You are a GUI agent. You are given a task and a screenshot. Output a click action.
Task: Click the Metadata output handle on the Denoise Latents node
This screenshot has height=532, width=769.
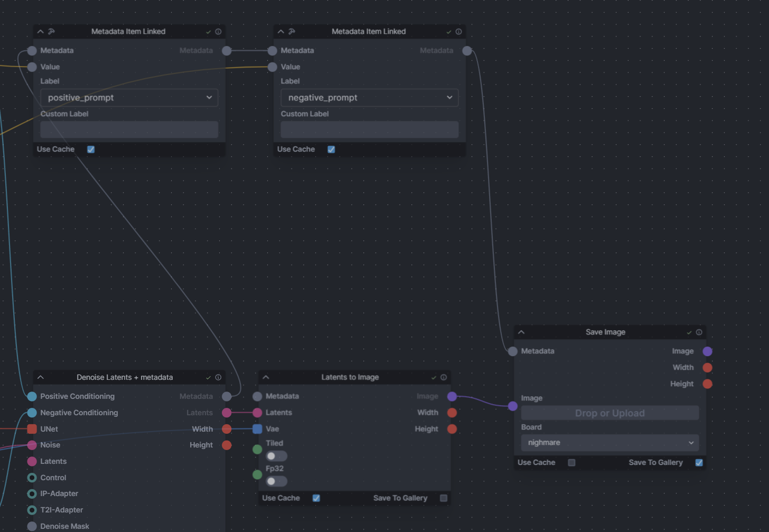(227, 397)
